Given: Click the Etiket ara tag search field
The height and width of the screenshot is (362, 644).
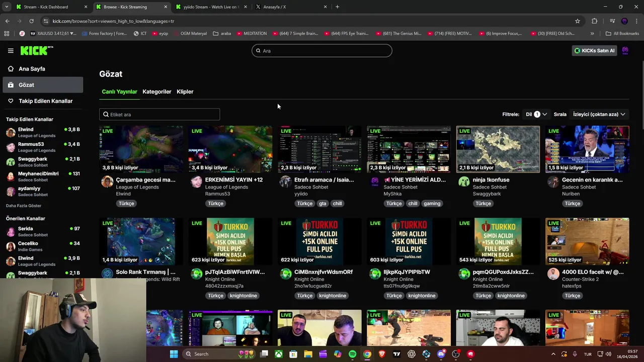Looking at the screenshot, I should coord(159,115).
